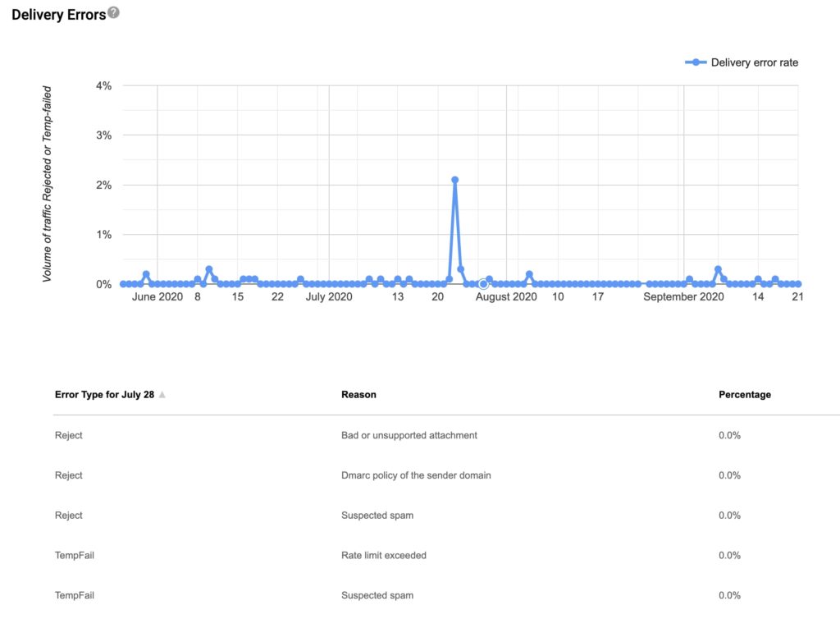Click the Bad or unsupported attachment row
The width and height of the screenshot is (840, 619).
click(409, 435)
